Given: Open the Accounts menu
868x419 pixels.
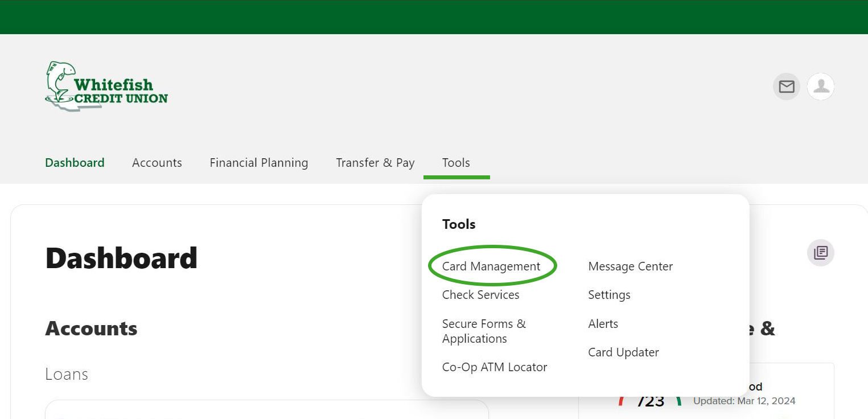Looking at the screenshot, I should [x=157, y=163].
